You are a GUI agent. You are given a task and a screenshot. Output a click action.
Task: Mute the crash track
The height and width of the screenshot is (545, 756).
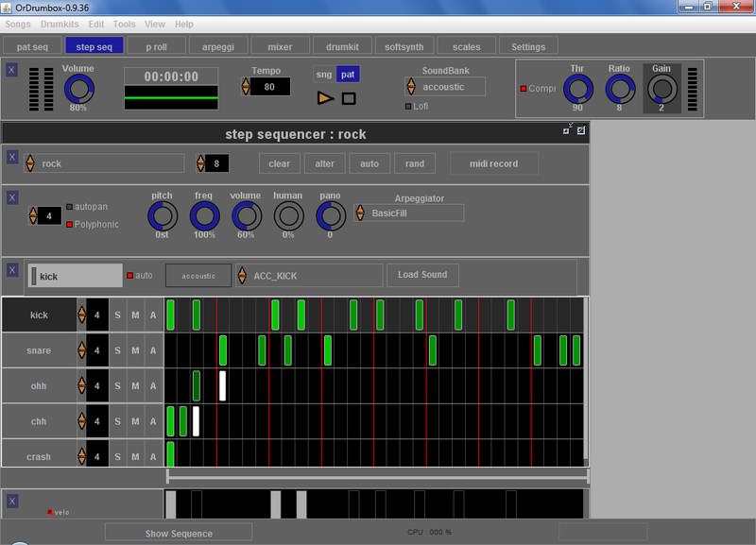coord(135,456)
